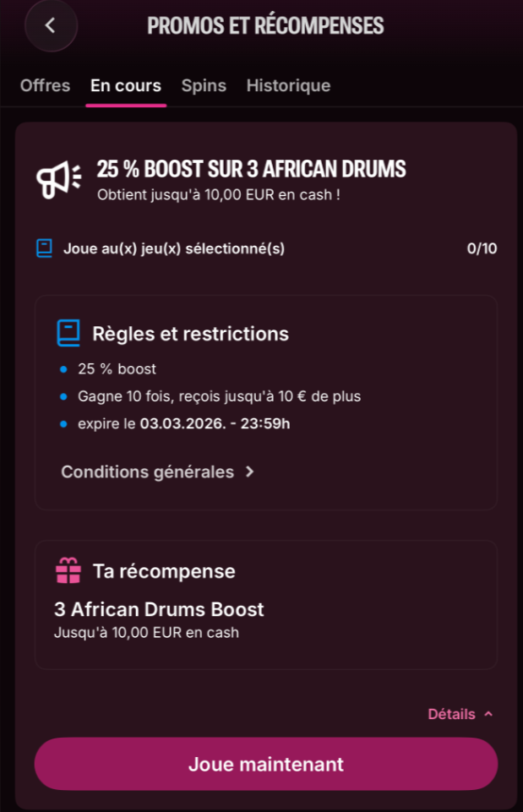Screen dimensions: 523x812
Task: Click the small blue book icon
Action: (45, 248)
